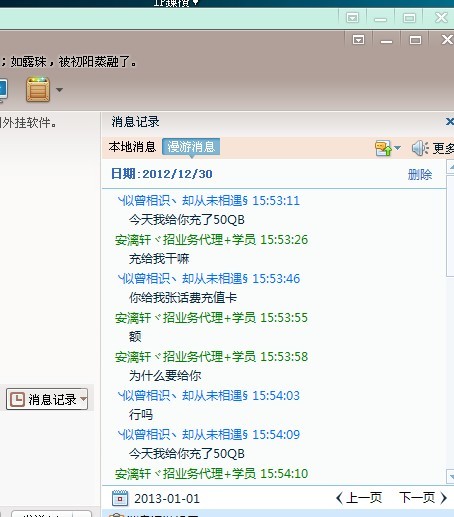Open the export message records icon
454x517 pixels.
tap(383, 148)
